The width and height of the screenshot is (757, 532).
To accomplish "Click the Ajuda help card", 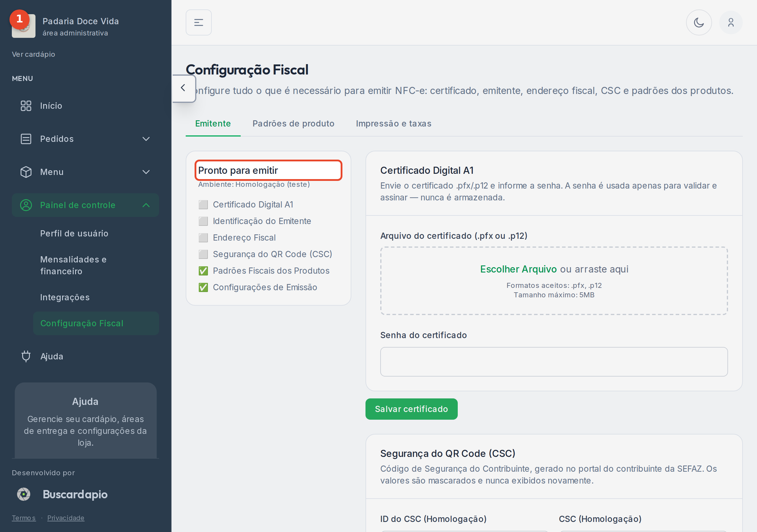I will 85,421.
